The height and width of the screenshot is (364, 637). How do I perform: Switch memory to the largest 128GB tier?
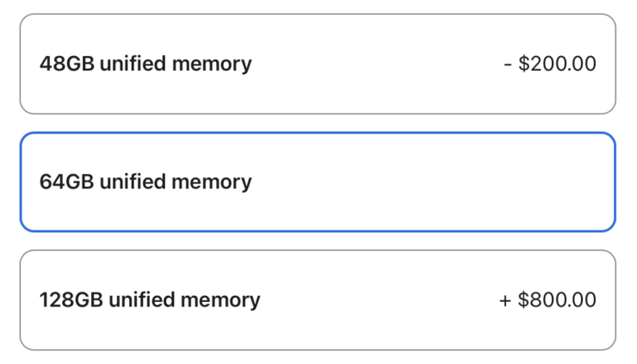tap(318, 299)
